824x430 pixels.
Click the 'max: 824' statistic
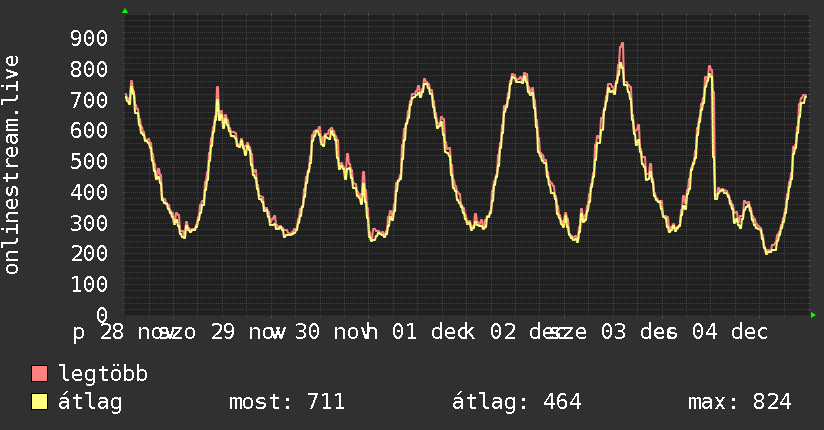[740, 402]
